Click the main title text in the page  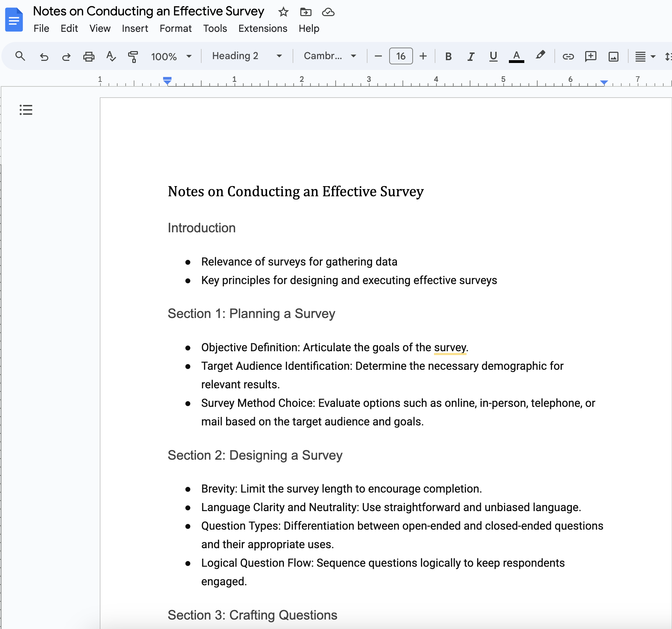pyautogui.click(x=296, y=191)
